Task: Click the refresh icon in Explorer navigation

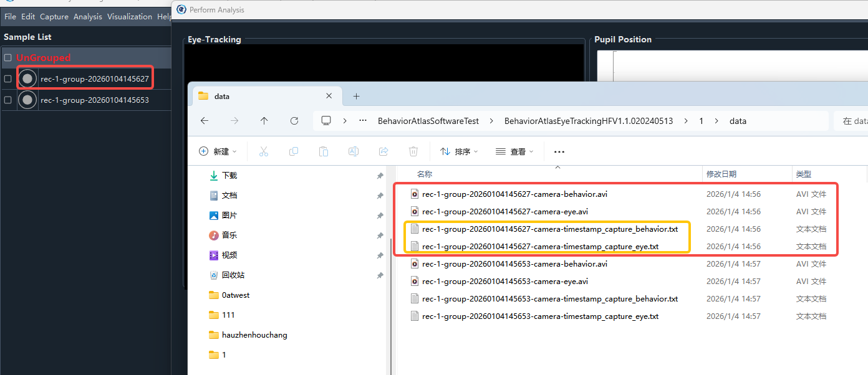Action: tap(294, 121)
